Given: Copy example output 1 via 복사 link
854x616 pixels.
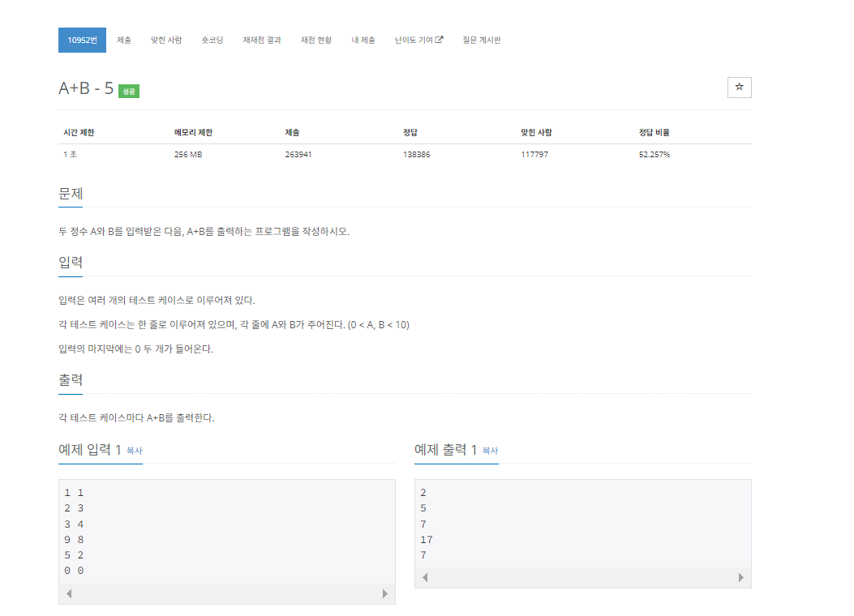Looking at the screenshot, I should (490, 451).
